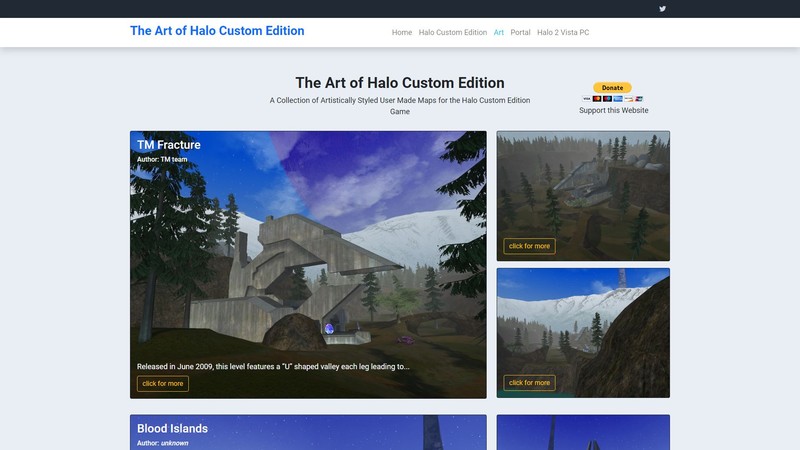Open the Twitter icon in top bar

662,9
